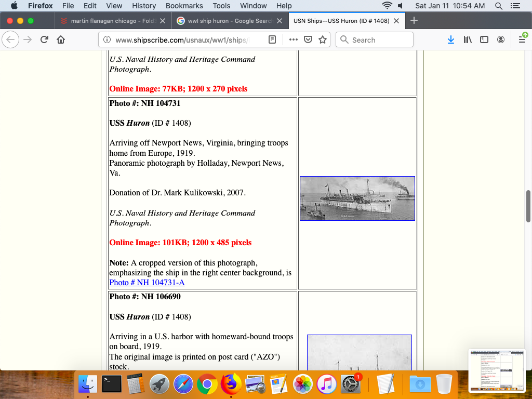Launch Terminal from the dock
532x399 pixels.
[x=112, y=384]
